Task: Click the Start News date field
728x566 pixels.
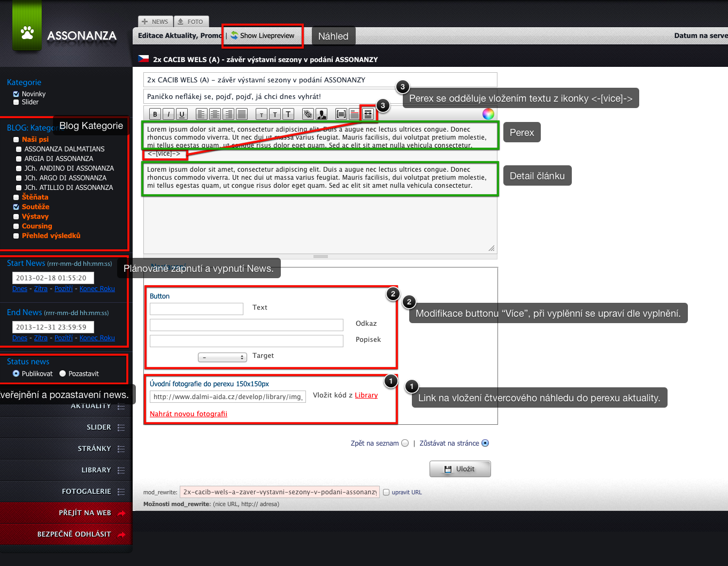Action: (53, 278)
